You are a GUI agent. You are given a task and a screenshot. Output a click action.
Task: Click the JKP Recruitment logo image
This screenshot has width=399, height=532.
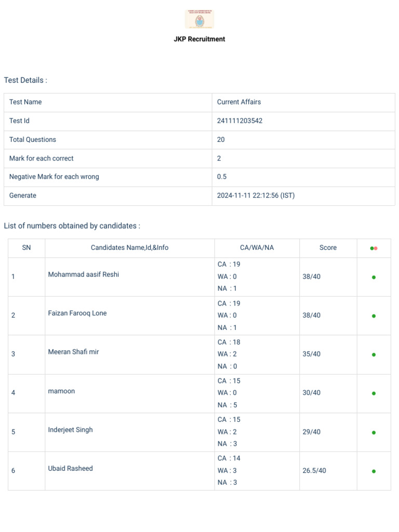199,19
